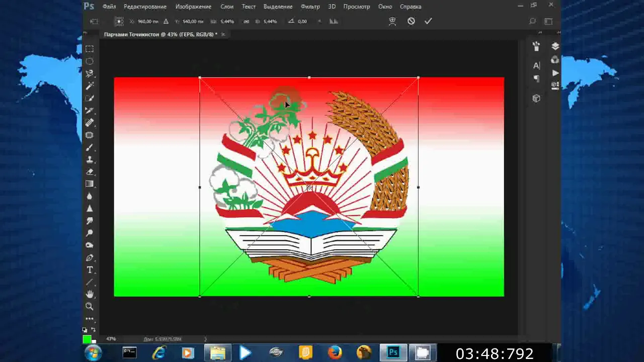644x362 pixels.
Task: Open the green foreground color swatch
Action: tap(87, 339)
